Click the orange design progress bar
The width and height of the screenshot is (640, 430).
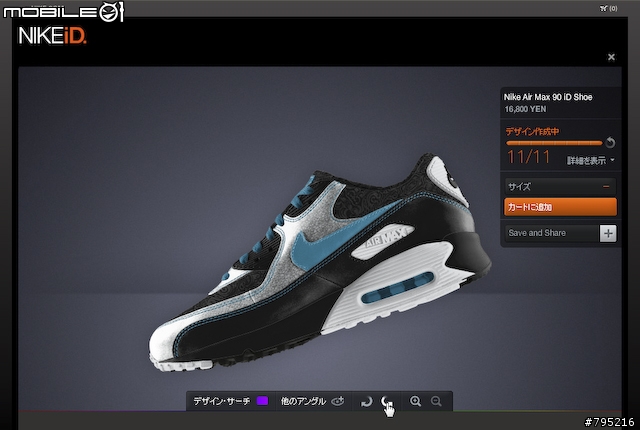(554, 143)
